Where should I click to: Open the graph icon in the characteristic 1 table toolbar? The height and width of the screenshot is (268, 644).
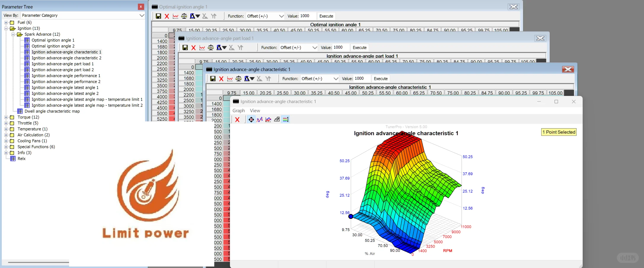(230, 78)
